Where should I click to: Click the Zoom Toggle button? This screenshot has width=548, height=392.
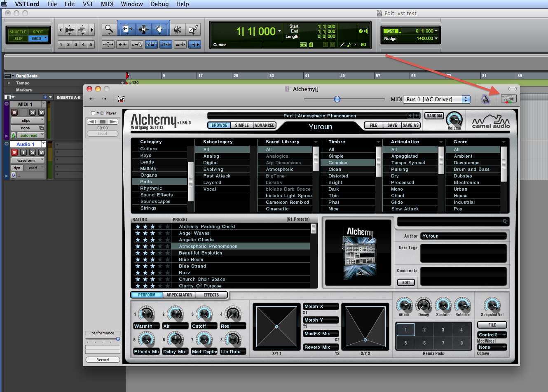[108, 44]
